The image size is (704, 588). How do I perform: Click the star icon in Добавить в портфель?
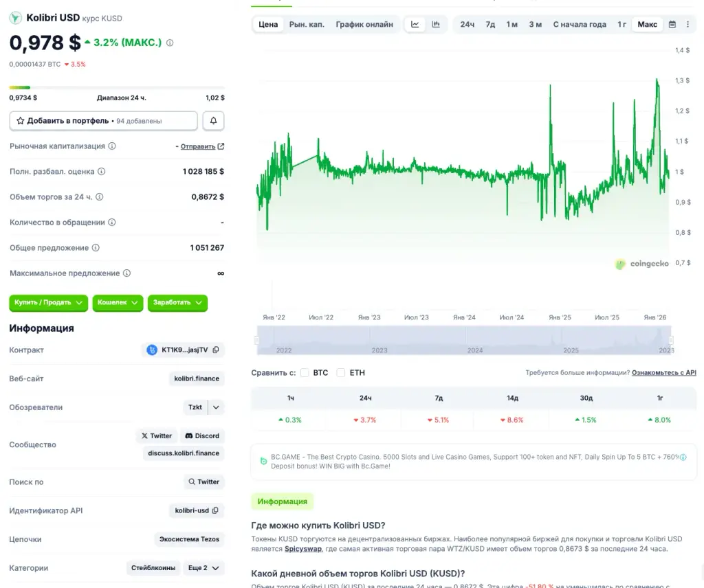pos(20,121)
